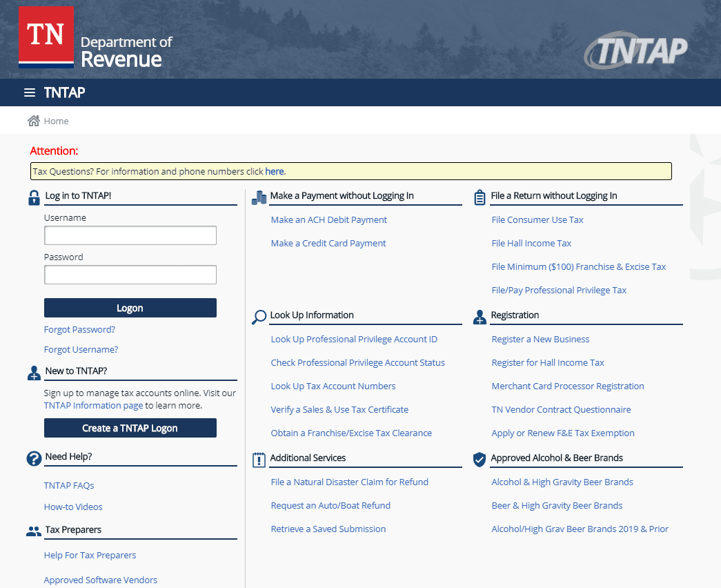This screenshot has width=721, height=588.
Task: Open Merchant Card Processor Registration
Action: tap(568, 386)
